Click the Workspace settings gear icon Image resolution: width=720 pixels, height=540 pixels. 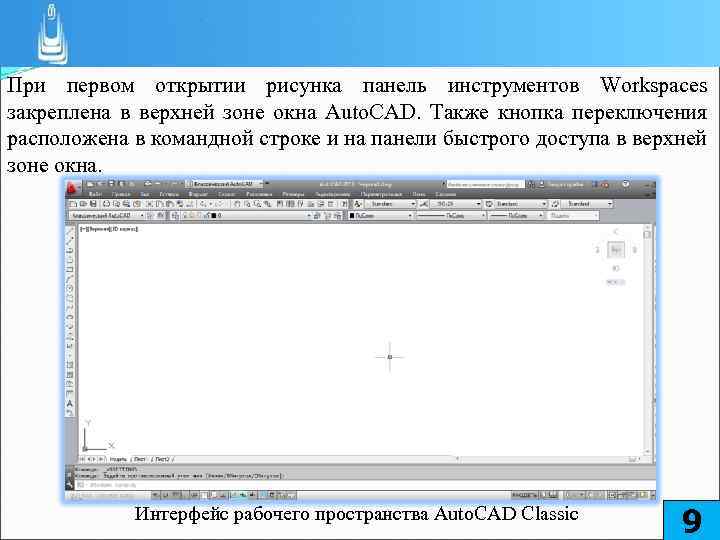[150, 215]
